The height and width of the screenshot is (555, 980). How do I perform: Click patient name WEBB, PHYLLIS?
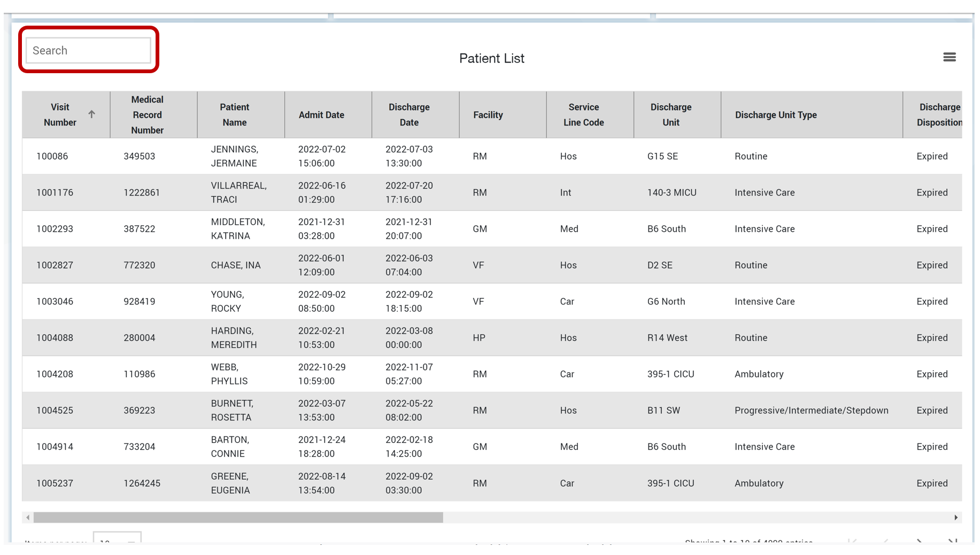[x=229, y=374]
